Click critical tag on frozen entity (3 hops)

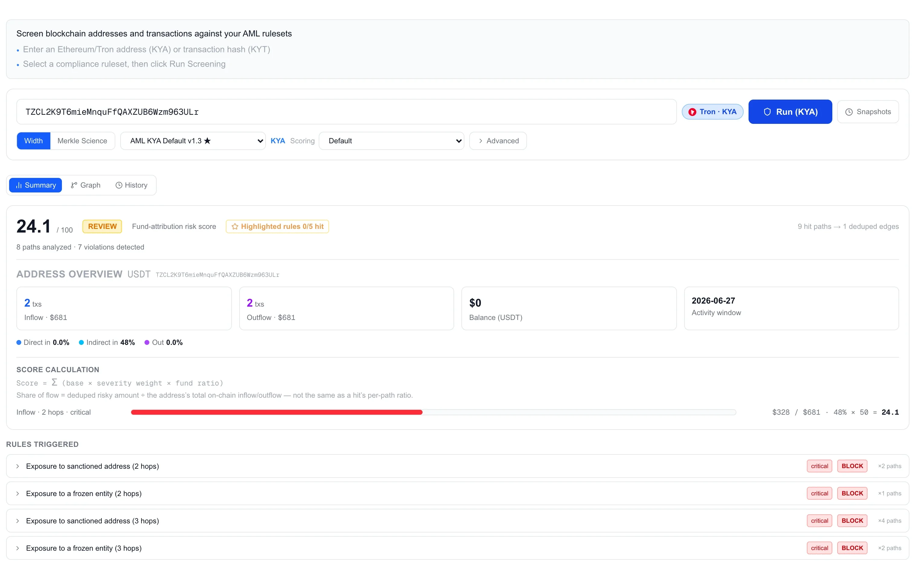(x=819, y=548)
